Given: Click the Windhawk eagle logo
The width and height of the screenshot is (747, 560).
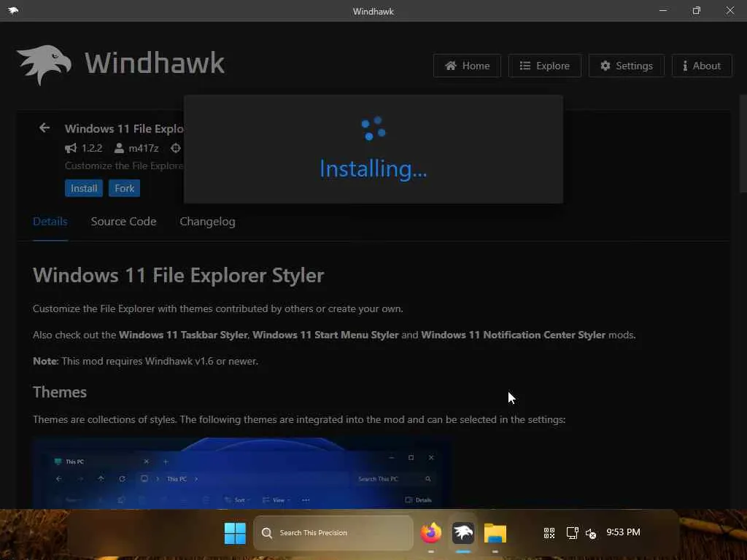Looking at the screenshot, I should tap(44, 65).
